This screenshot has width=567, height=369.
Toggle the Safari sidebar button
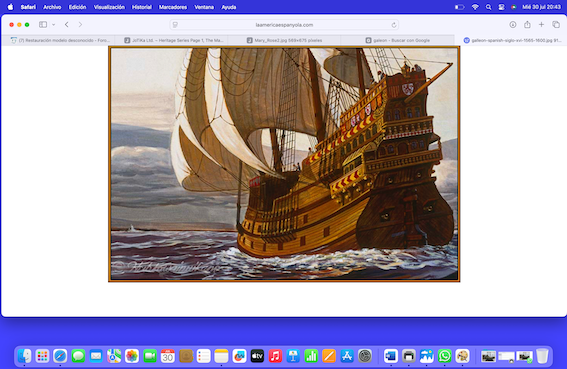coord(43,25)
